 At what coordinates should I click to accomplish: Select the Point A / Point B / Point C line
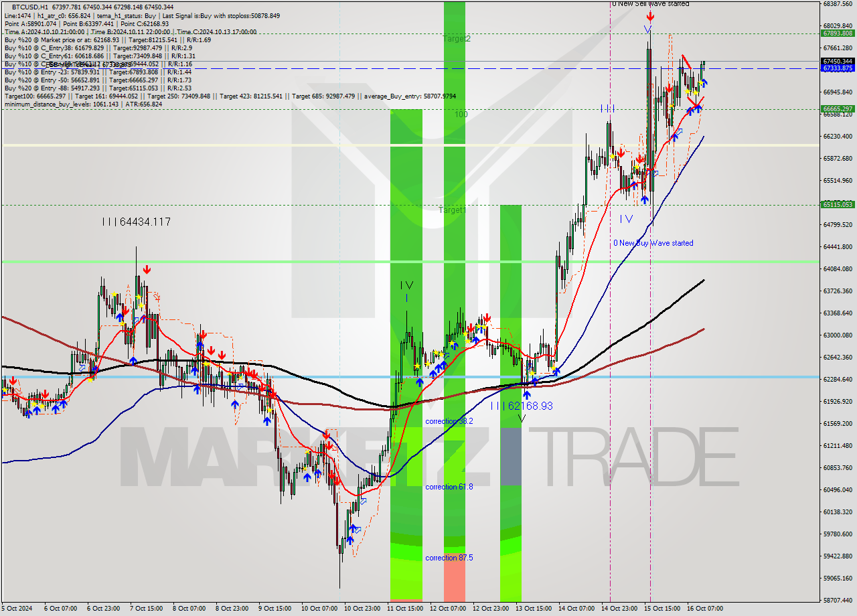click(86, 23)
